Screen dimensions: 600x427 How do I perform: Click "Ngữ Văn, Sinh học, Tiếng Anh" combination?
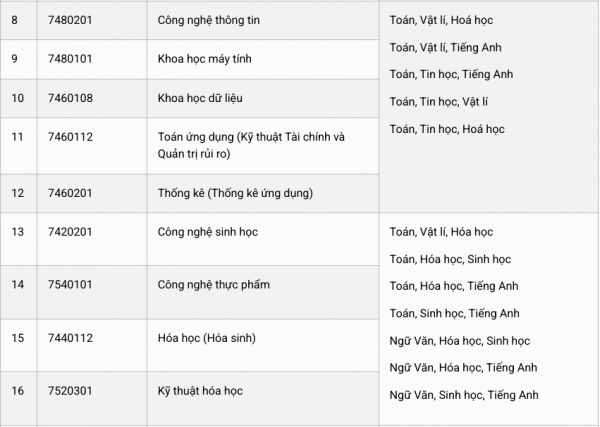[x=464, y=395]
